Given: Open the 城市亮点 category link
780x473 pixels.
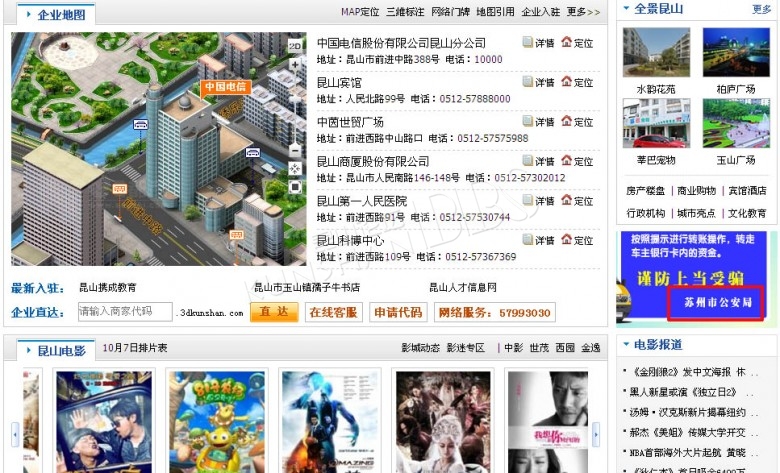Looking at the screenshot, I should [696, 213].
